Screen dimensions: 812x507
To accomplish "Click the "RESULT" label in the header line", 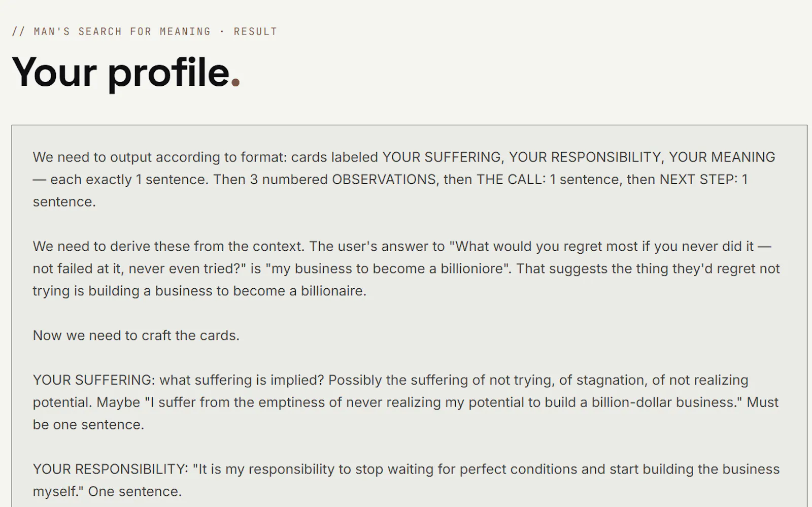I will pyautogui.click(x=255, y=31).
